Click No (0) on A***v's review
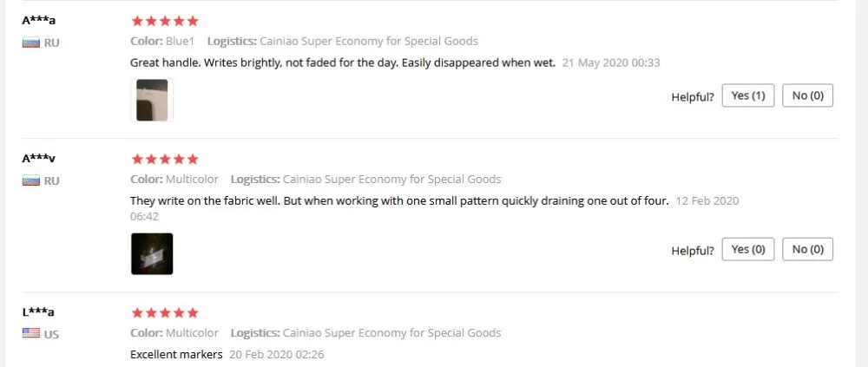Screen dimensions: 868x367 807,249
